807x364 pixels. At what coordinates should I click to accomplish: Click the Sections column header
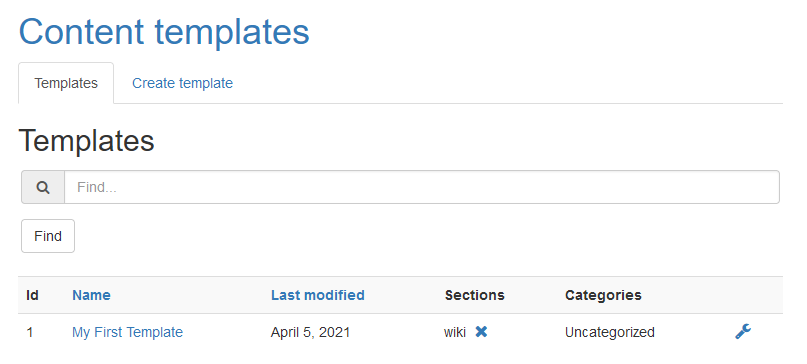475,295
